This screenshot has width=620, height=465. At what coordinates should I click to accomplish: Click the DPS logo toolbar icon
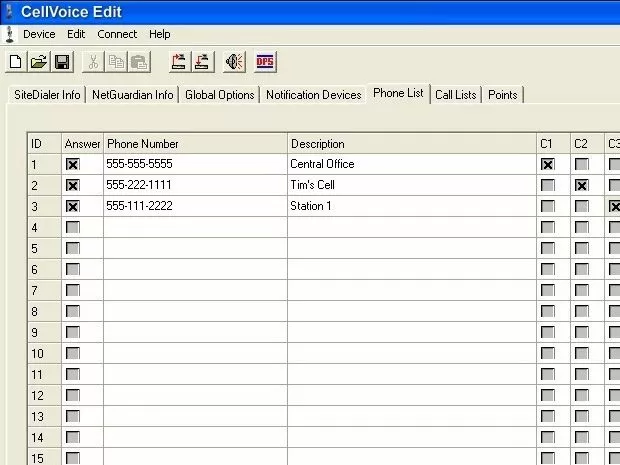coord(265,62)
